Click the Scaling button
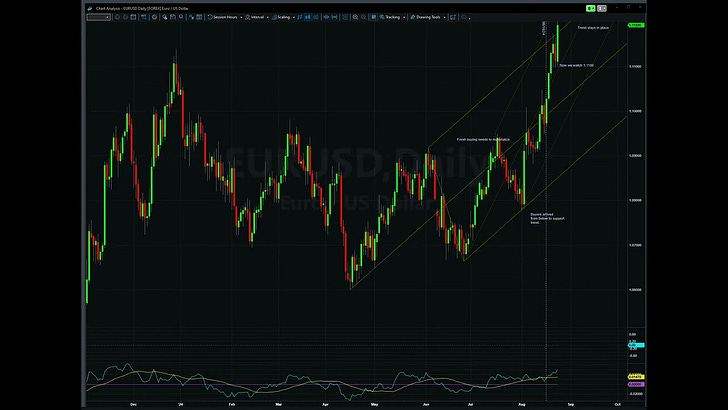The image size is (728, 410). tap(281, 17)
